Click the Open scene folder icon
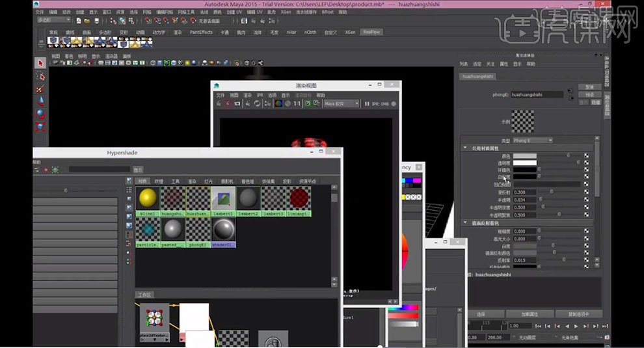Image resolution: width=644 pixels, height=348 pixels. (87, 21)
